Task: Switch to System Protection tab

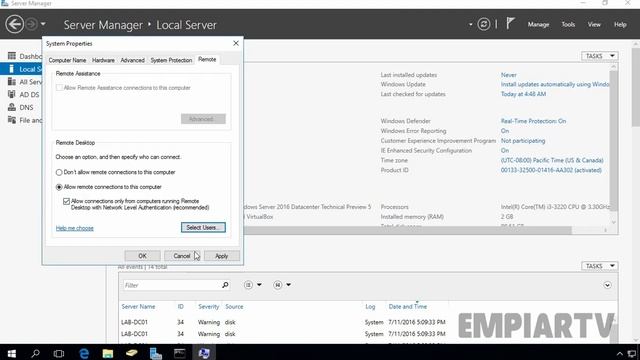Action: coord(171,60)
